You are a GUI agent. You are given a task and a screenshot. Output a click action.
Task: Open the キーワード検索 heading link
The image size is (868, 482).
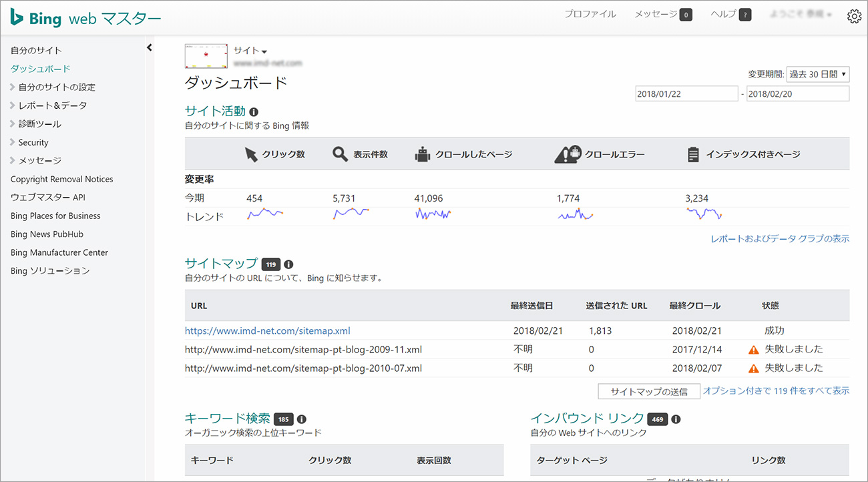click(227, 419)
